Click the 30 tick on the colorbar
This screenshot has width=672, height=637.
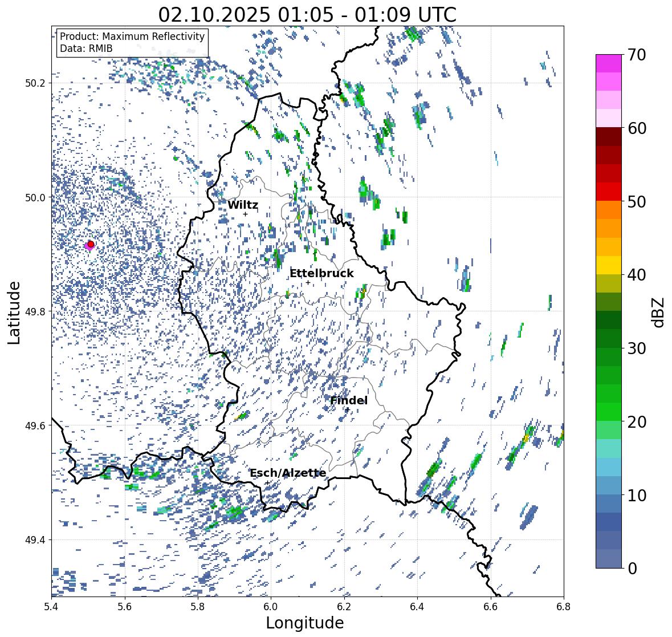coord(637,348)
